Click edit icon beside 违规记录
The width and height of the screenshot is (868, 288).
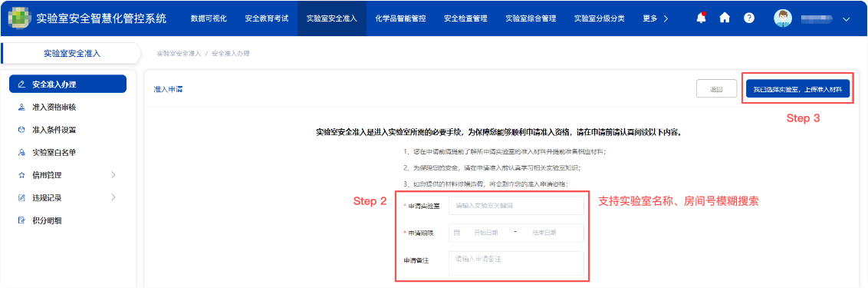(x=21, y=197)
